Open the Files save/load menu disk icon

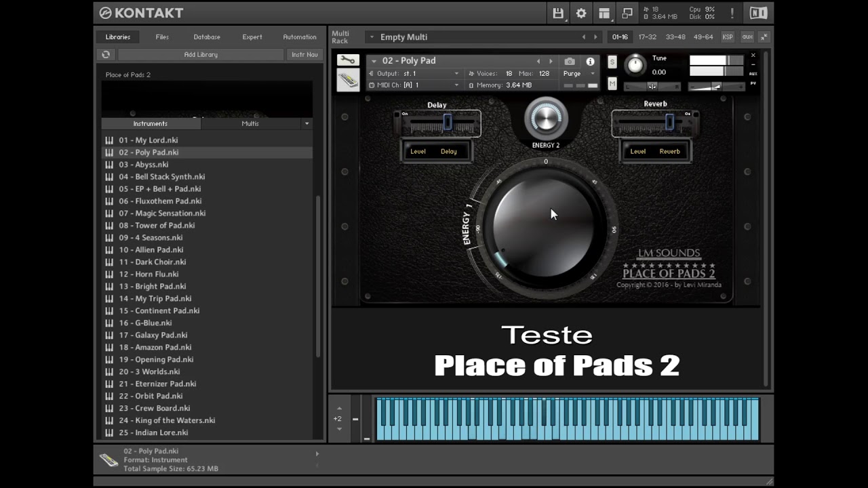(x=558, y=13)
